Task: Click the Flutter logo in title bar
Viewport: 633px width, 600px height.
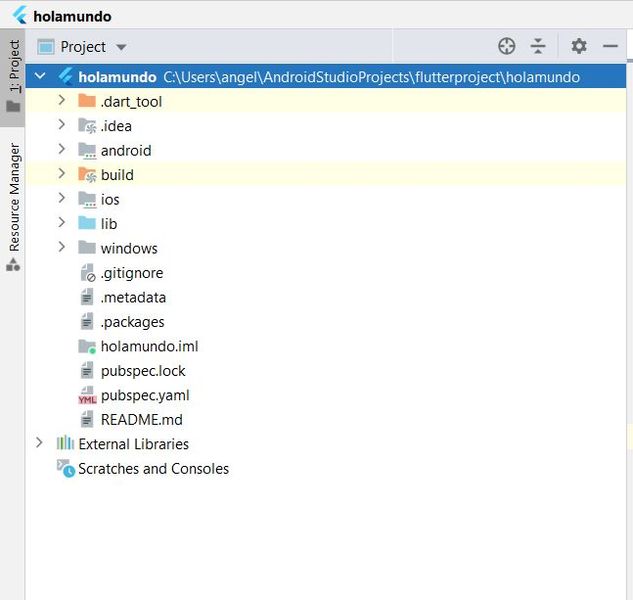Action: (x=19, y=15)
